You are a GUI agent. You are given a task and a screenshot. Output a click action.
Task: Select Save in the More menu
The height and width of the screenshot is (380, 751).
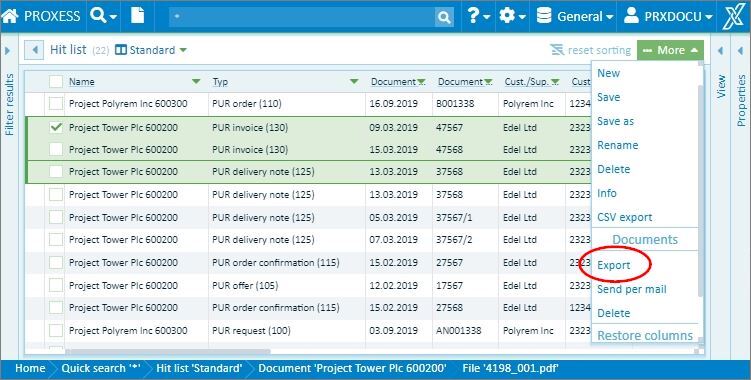click(x=608, y=97)
